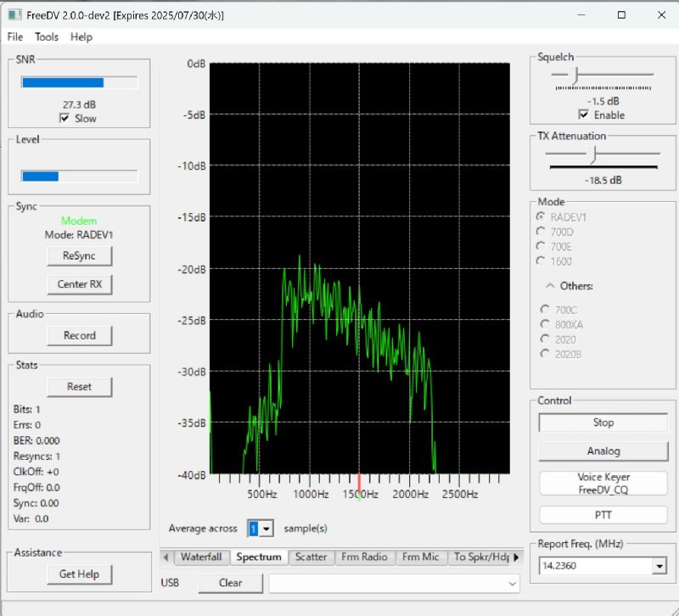679x616 pixels.
Task: Switch to the Waterfall tab
Action: (201, 557)
